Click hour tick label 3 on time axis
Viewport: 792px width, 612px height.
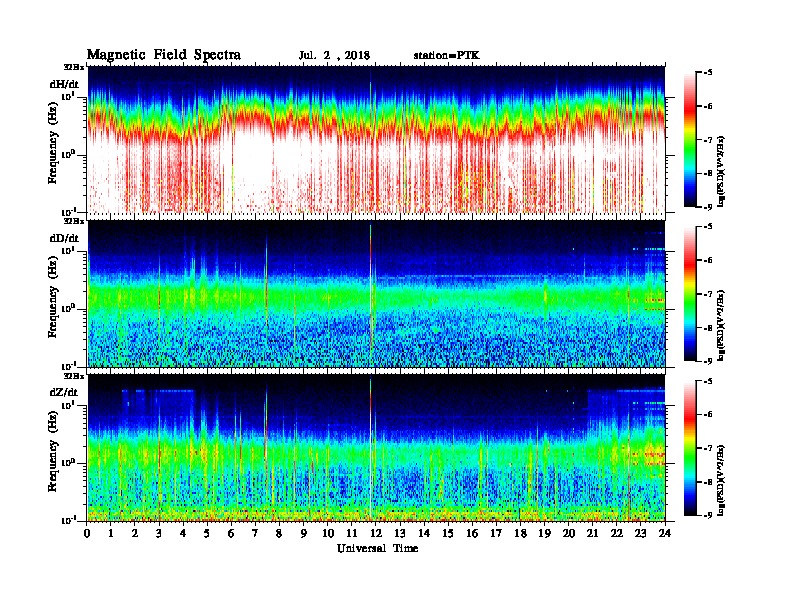coord(160,533)
